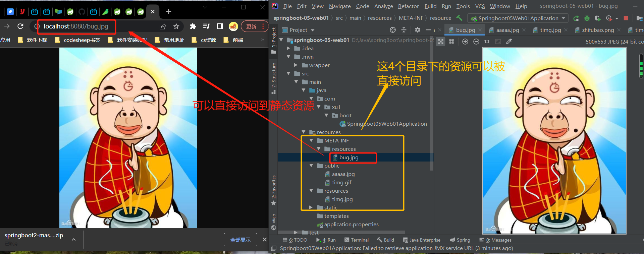Image resolution: width=644 pixels, height=254 pixels.
Task: Bookmark the page with the star icon
Action: pos(176,26)
